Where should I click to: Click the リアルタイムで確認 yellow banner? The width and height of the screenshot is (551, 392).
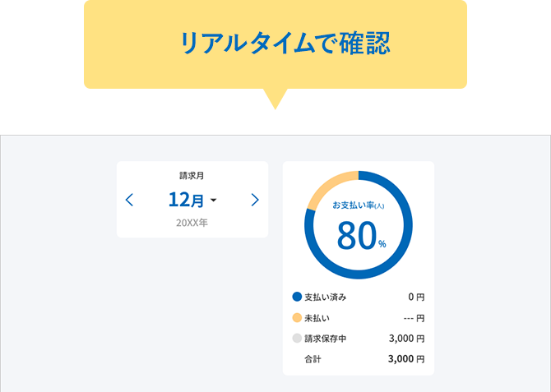[x=275, y=44]
